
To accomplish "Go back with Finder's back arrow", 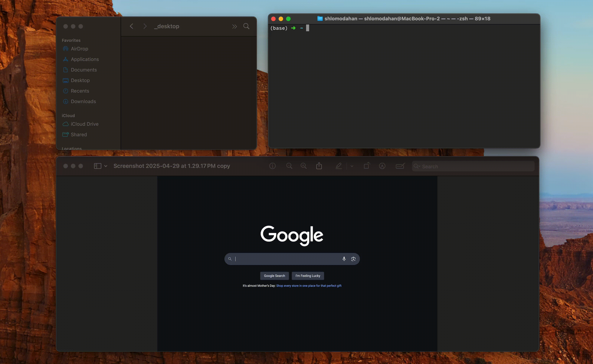I will click(132, 26).
